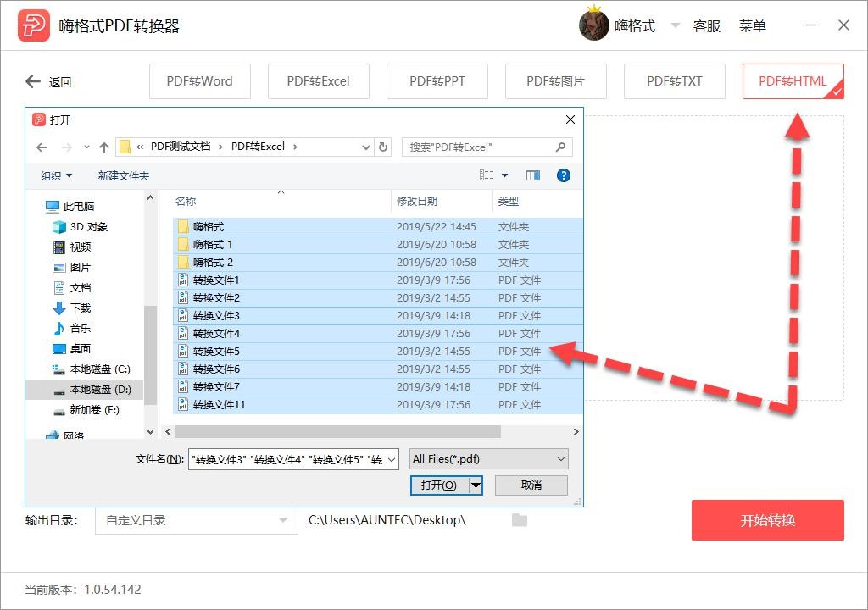Click PDF转Excel in the address path
Image resolution: width=868 pixels, height=610 pixels.
[x=258, y=147]
